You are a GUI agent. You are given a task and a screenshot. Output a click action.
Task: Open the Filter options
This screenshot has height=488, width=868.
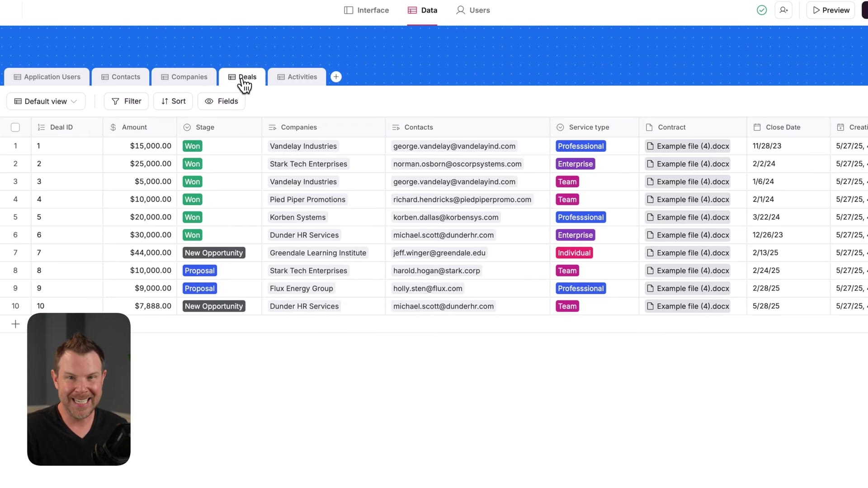point(126,101)
